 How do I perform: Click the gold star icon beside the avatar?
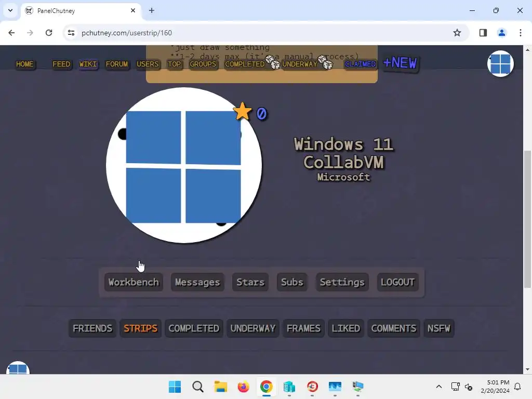click(x=242, y=111)
